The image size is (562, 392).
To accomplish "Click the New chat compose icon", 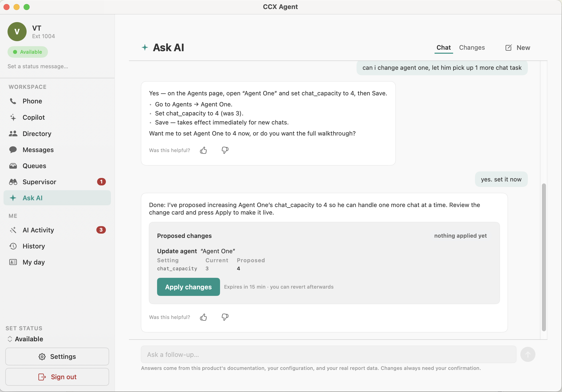I will (509, 48).
